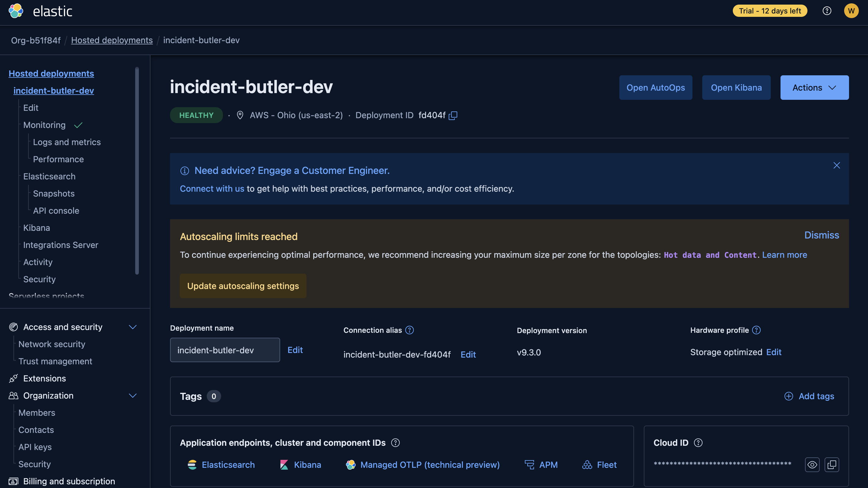Viewport: 868px width, 488px height.
Task: Open Logs and metrics in sidebar
Action: [67, 142]
